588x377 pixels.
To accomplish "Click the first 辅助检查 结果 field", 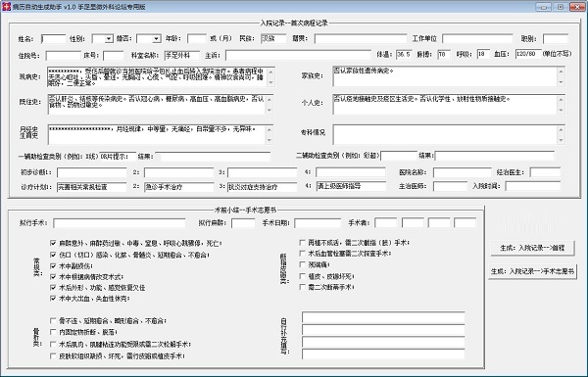I will [x=213, y=157].
